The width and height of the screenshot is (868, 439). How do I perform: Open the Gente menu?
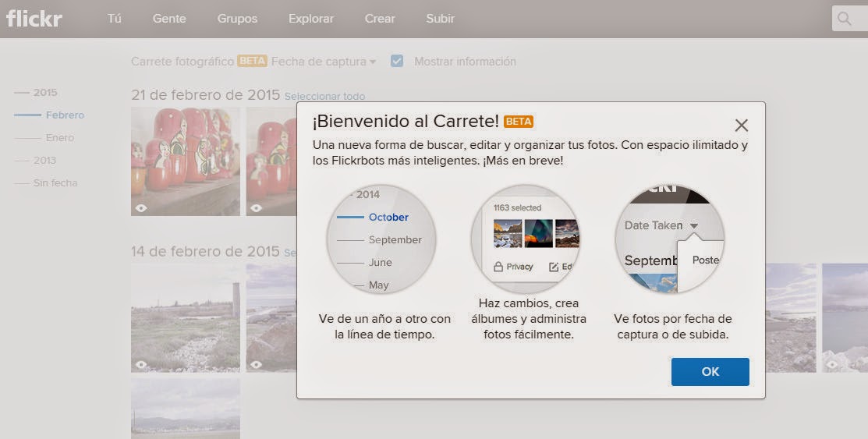pos(169,18)
